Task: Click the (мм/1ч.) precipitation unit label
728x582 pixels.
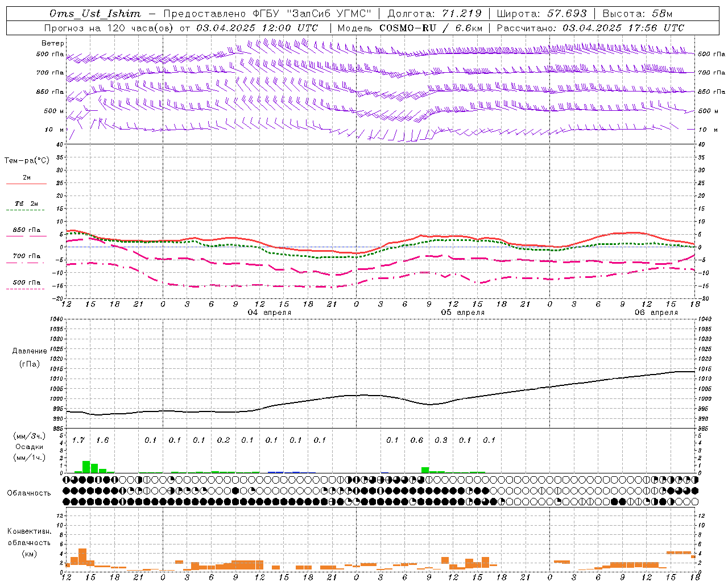Action: (x=30, y=458)
